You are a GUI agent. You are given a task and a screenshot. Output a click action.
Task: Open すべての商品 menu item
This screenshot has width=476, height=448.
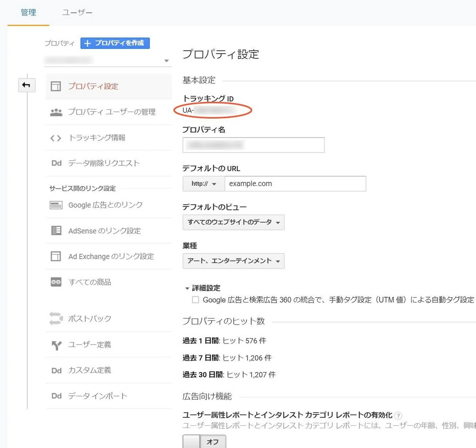(x=109, y=282)
